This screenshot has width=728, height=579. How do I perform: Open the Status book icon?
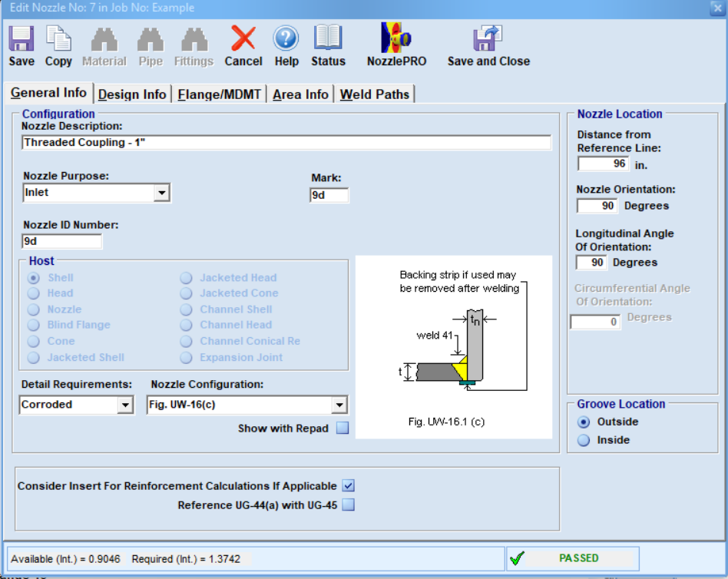click(x=328, y=44)
